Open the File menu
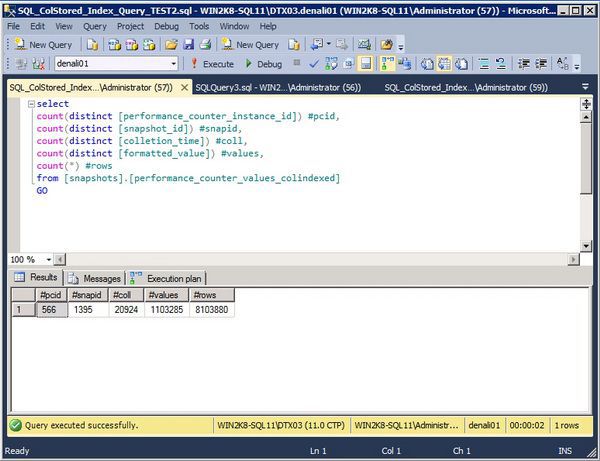Image resolution: width=600 pixels, height=461 pixels. click(13, 26)
